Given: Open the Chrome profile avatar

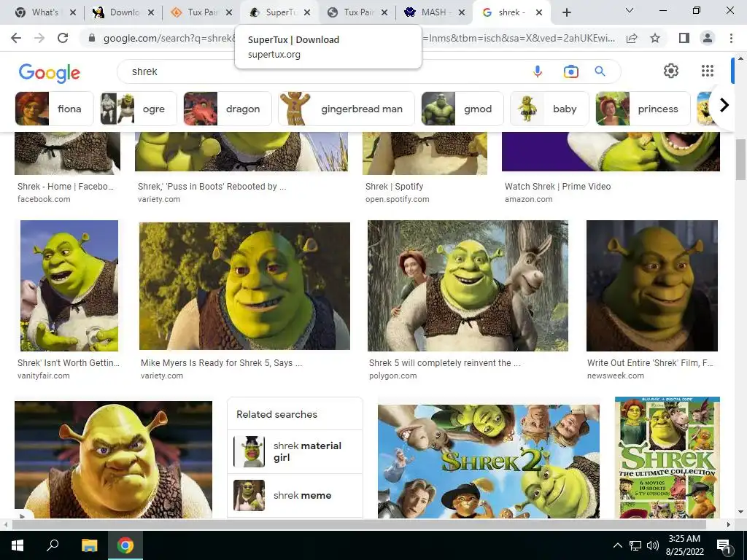Looking at the screenshot, I should click(708, 38).
